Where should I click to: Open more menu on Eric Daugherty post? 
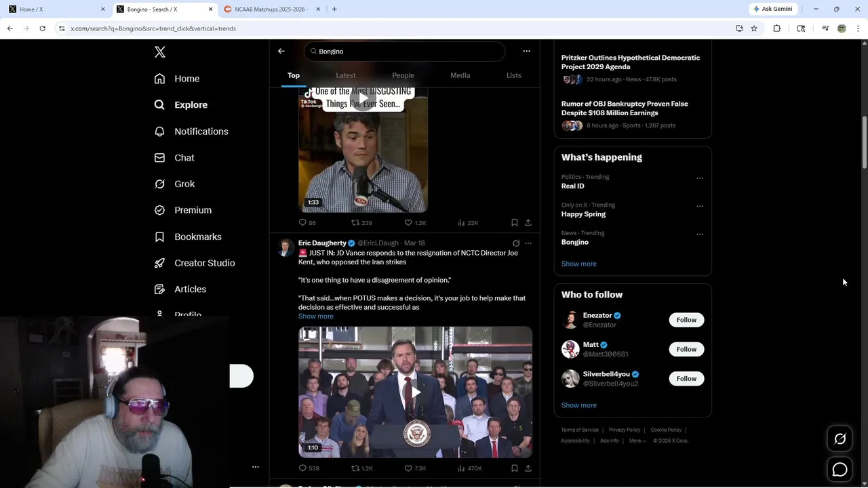(528, 243)
